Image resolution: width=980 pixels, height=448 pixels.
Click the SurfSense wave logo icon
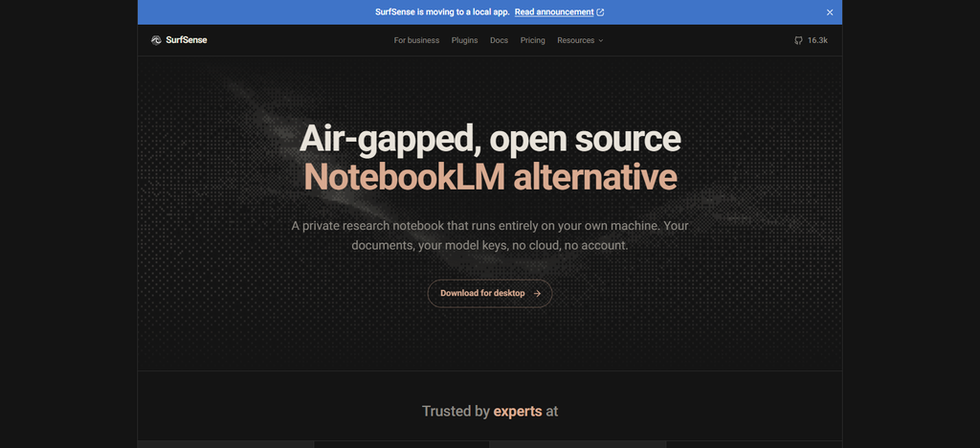click(156, 40)
